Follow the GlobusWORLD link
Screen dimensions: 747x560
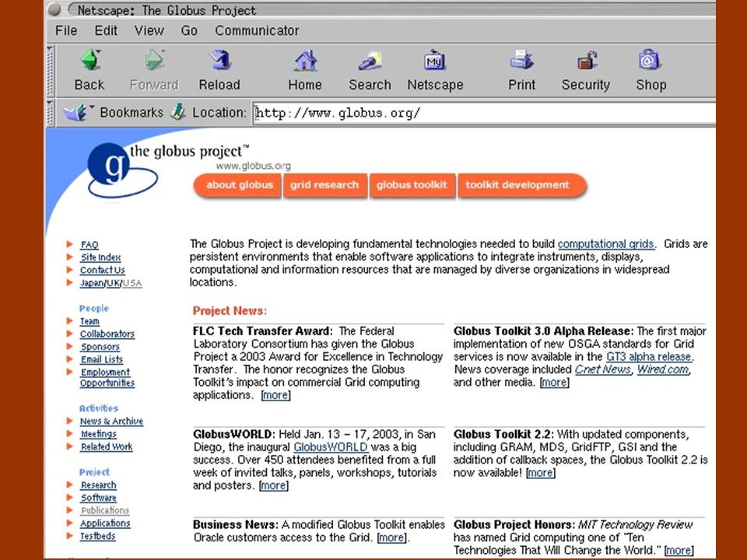[x=331, y=448]
